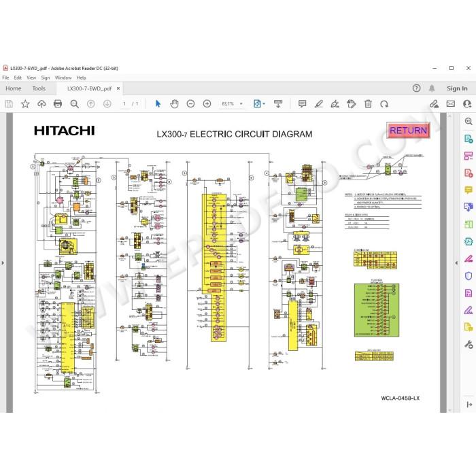Viewport: 476px width, 476px height.
Task: Delete with the trash can icon
Action: (368, 104)
